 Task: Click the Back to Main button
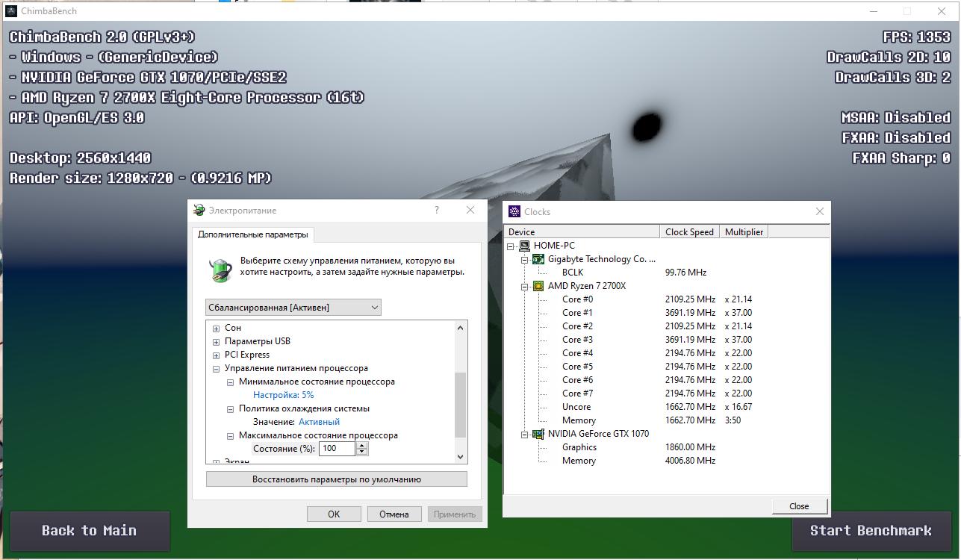[90, 531]
